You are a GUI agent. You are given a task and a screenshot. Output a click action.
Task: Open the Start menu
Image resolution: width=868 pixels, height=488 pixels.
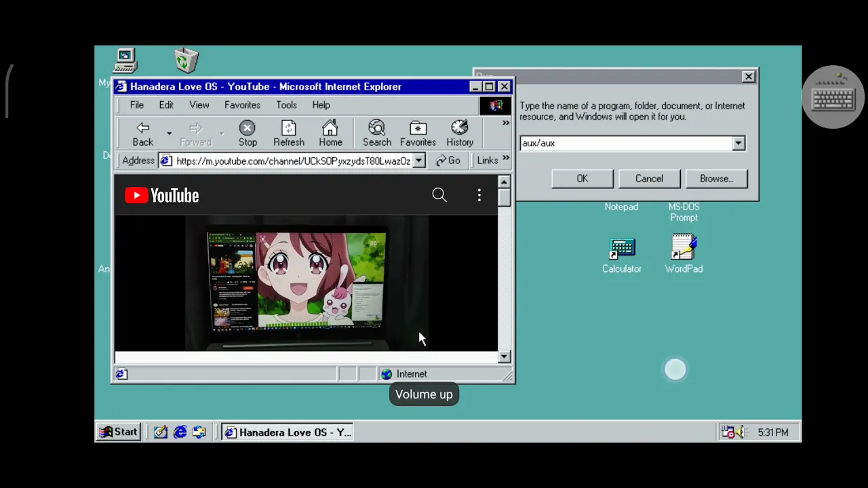(x=119, y=432)
